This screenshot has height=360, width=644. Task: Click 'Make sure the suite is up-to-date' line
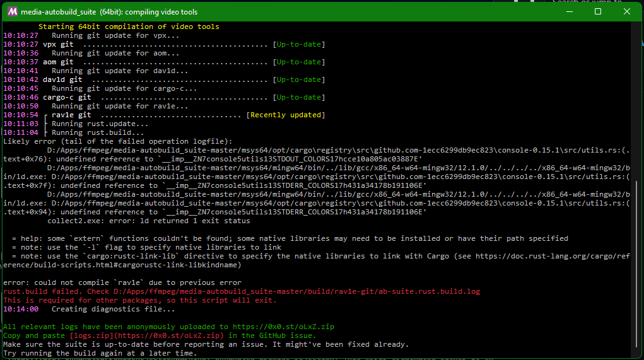pyautogui.click(x=206, y=344)
